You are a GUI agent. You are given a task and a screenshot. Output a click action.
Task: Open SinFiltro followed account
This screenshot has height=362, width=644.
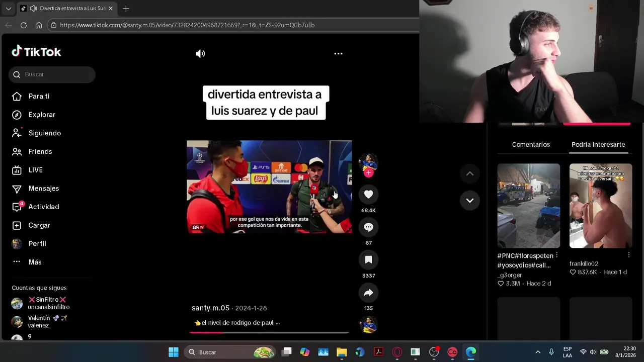(x=48, y=303)
